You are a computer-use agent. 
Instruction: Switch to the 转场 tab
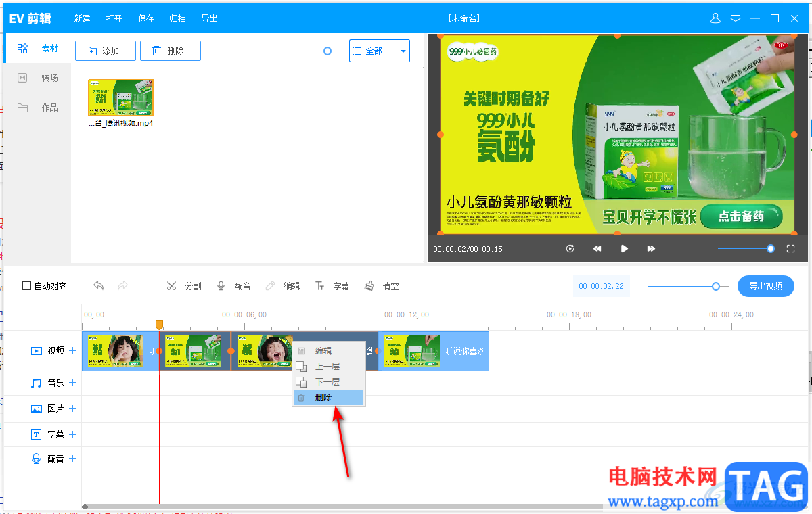38,78
